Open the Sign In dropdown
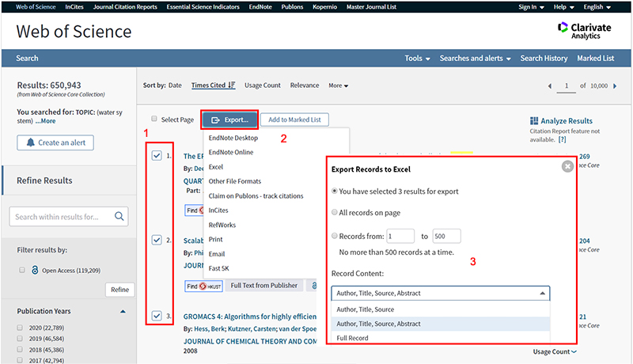The width and height of the screenshot is (633, 364). tap(531, 7)
